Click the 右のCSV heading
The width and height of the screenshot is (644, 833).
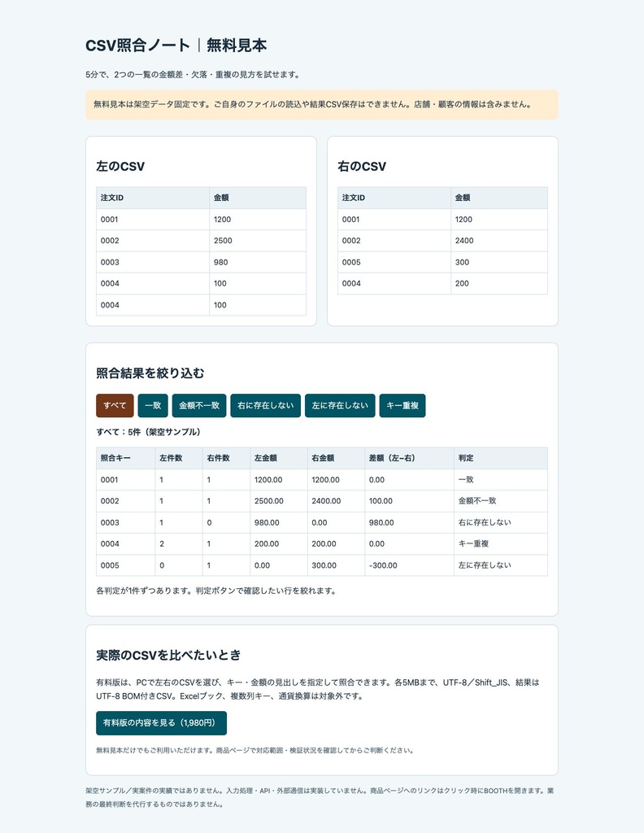362,166
